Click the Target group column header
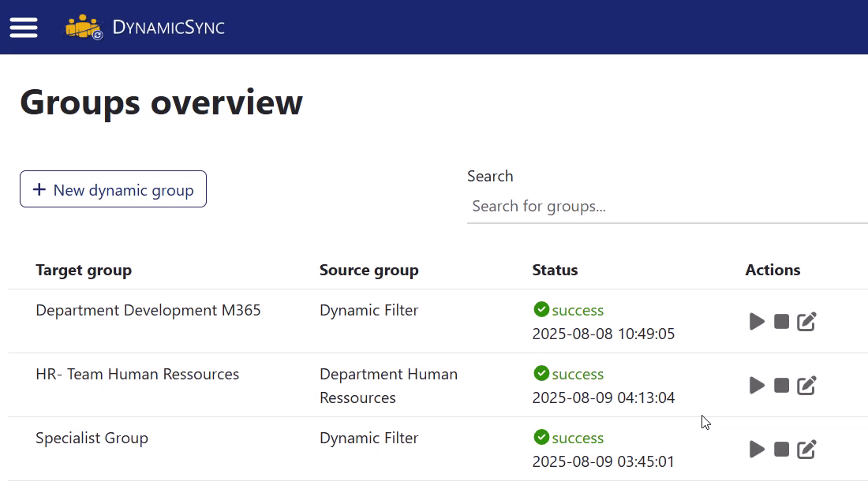Screen dimensions: 868x489 click(84, 270)
